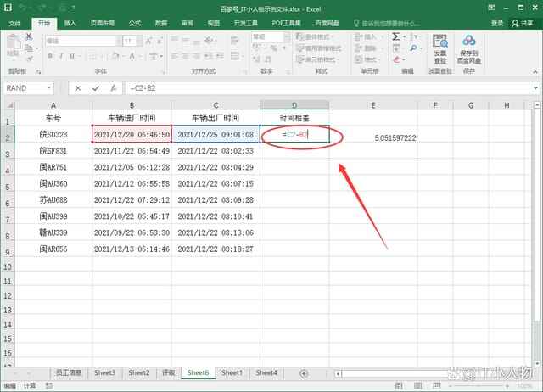
Task: Open the 公式 ribbon tab
Action: coord(134,23)
